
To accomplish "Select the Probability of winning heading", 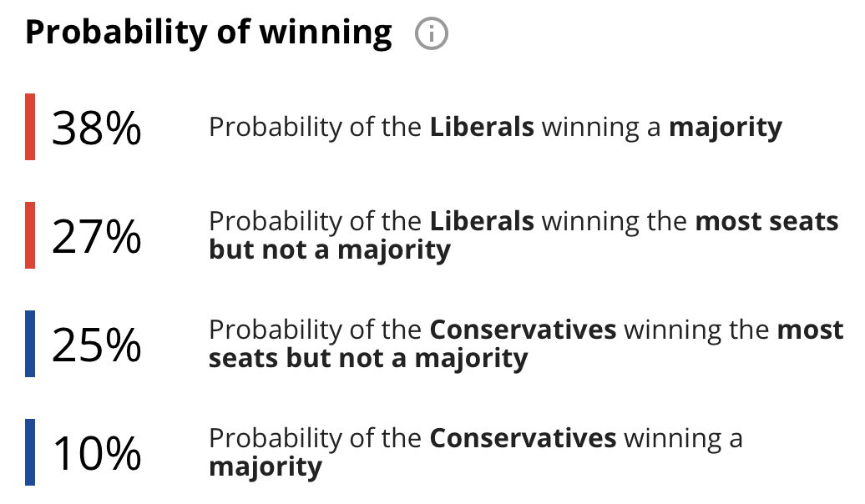I will pos(209,33).
